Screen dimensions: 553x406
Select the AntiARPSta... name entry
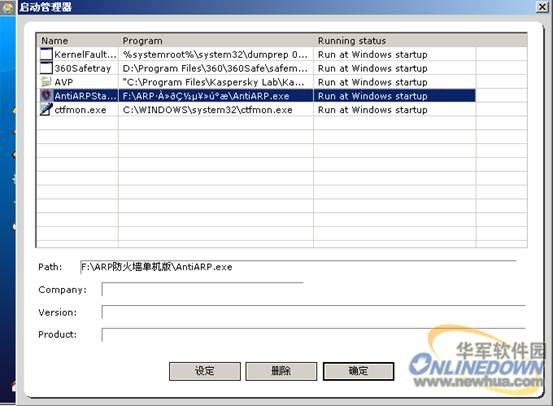coord(85,96)
